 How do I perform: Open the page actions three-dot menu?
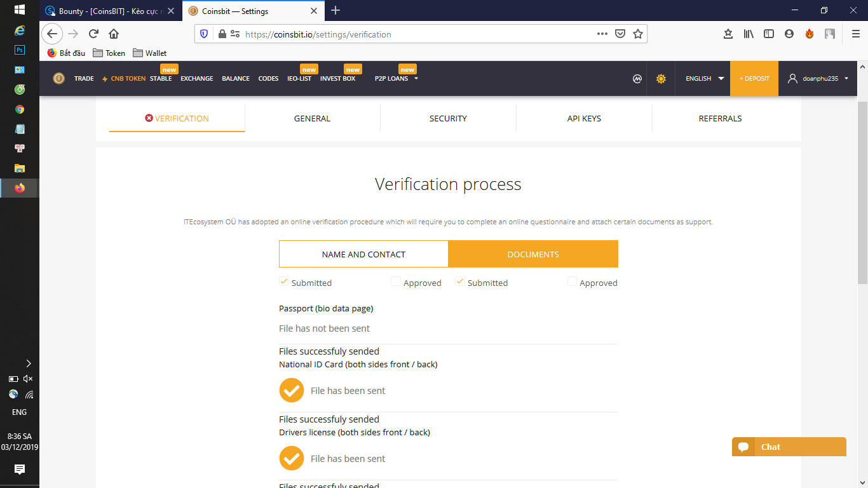tap(602, 34)
